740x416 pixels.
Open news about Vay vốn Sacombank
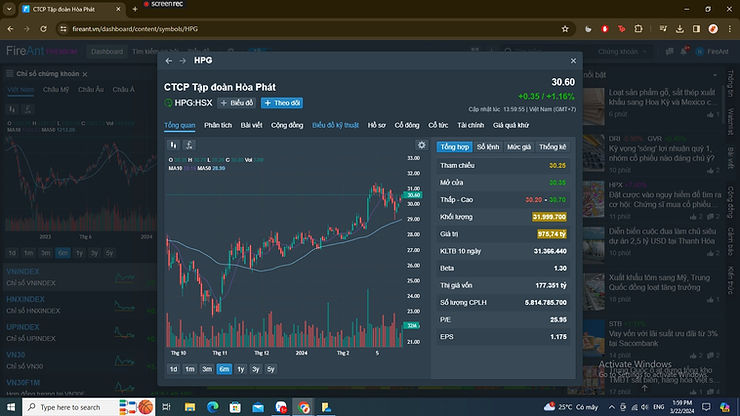point(663,338)
